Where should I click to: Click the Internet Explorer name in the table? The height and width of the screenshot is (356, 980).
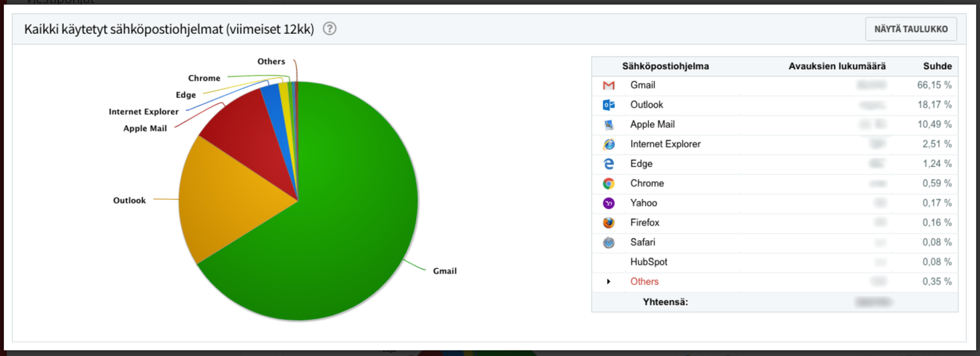[666, 144]
